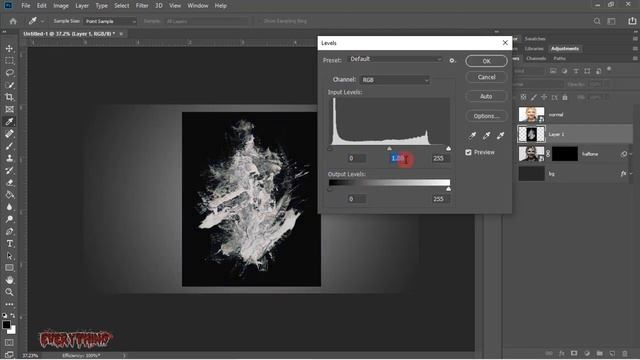
Task: Click the white input levels slider triangle
Action: pos(449,149)
